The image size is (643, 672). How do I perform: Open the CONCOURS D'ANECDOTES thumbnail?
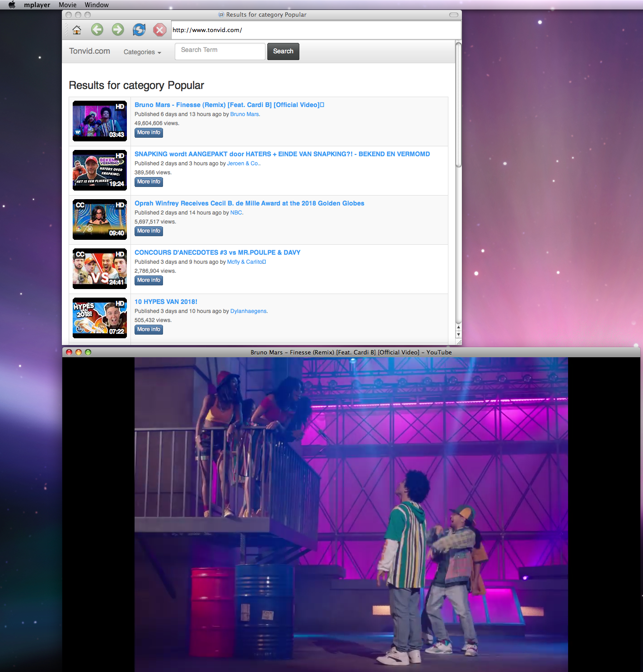100,269
